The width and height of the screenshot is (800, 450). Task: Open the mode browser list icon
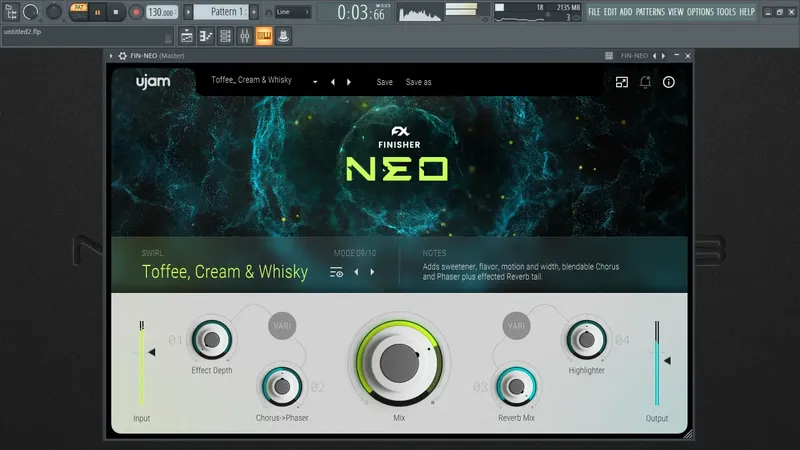coord(336,272)
